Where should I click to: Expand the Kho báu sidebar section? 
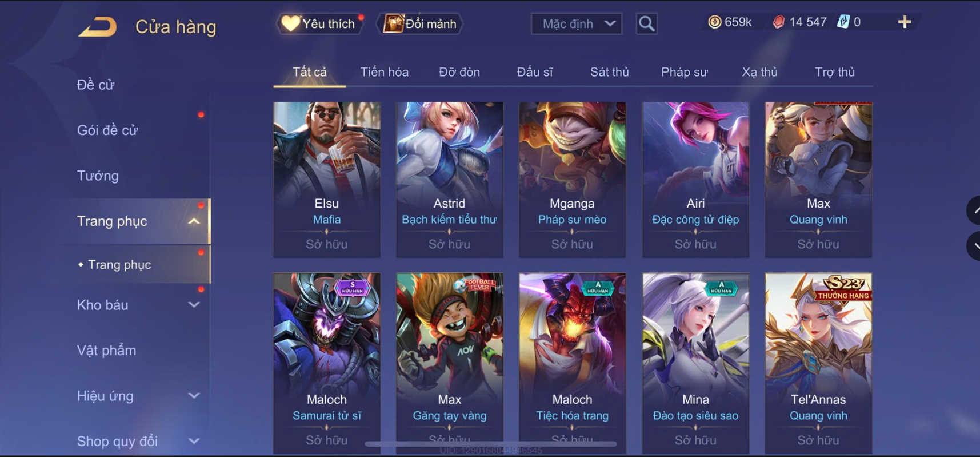[x=194, y=305]
